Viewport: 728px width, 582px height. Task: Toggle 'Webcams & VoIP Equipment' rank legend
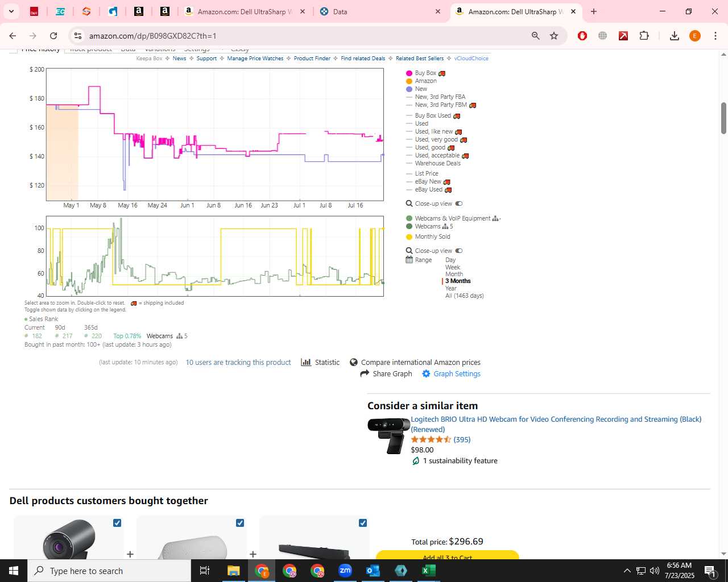point(453,218)
